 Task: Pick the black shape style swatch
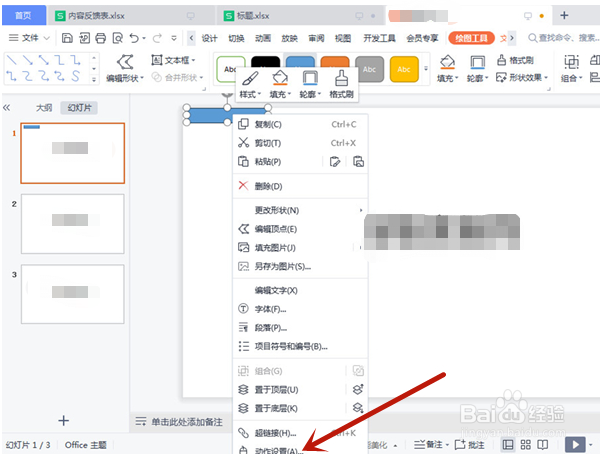[265, 61]
